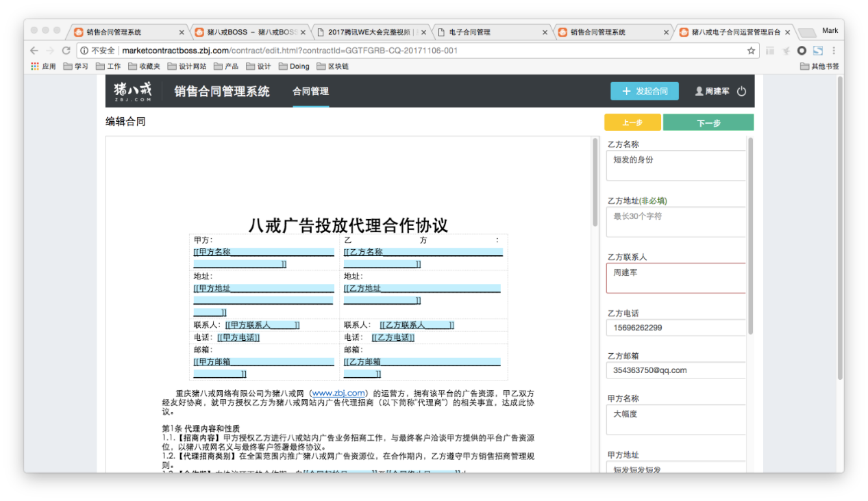The height and width of the screenshot is (501, 868).
Task: Bookmark this page with the star icon
Action: [752, 51]
